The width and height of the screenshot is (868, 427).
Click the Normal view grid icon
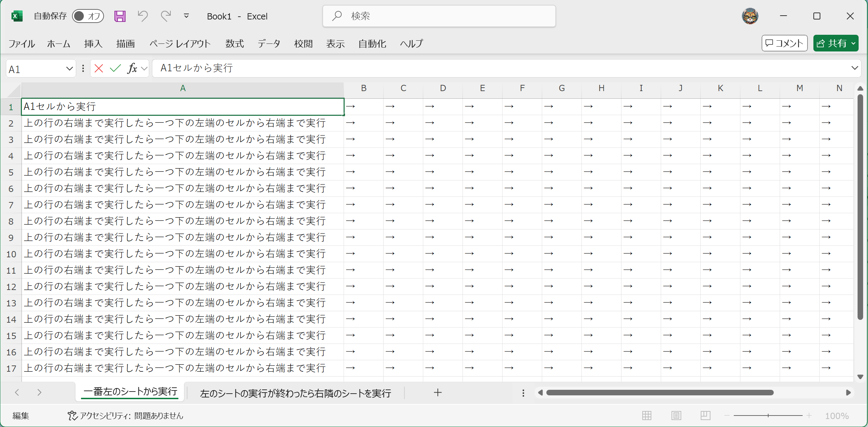[647, 415]
